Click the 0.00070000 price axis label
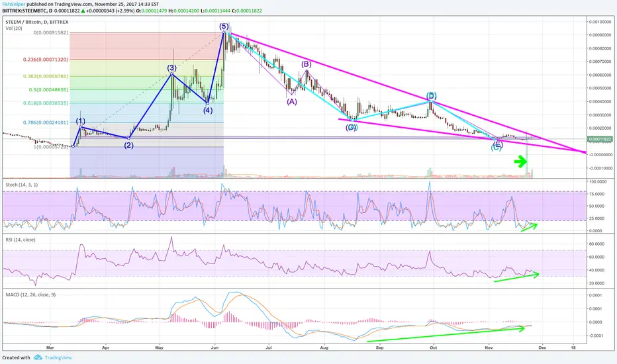Screen dimensions: 617x364 (600, 62)
